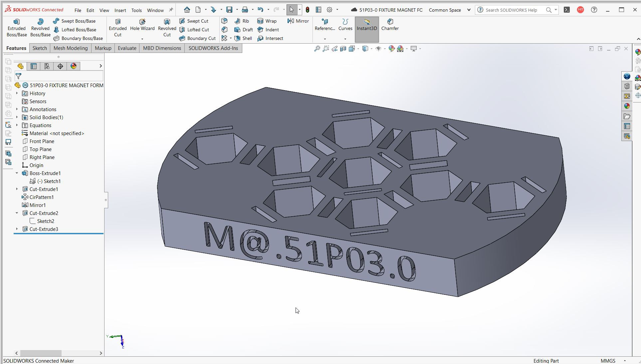
Task: Open the Hole Wizard tool
Action: (x=142, y=25)
